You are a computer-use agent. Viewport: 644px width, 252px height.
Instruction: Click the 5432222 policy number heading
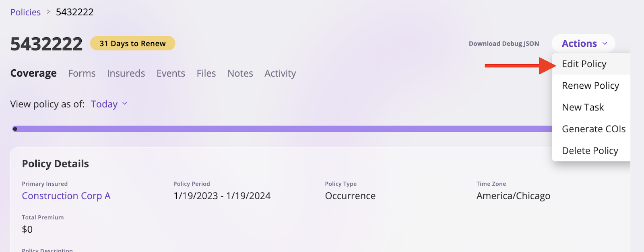(46, 44)
